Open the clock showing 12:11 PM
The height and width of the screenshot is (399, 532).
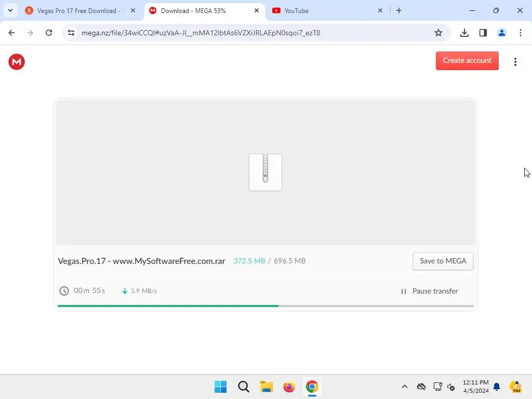tap(476, 387)
